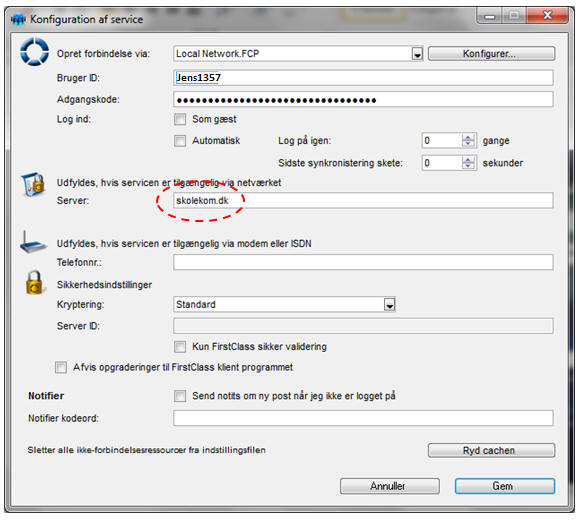Image resolution: width=584 pixels, height=521 pixels.
Task: Expand the Kryptering Standard dropdown
Action: 390,305
